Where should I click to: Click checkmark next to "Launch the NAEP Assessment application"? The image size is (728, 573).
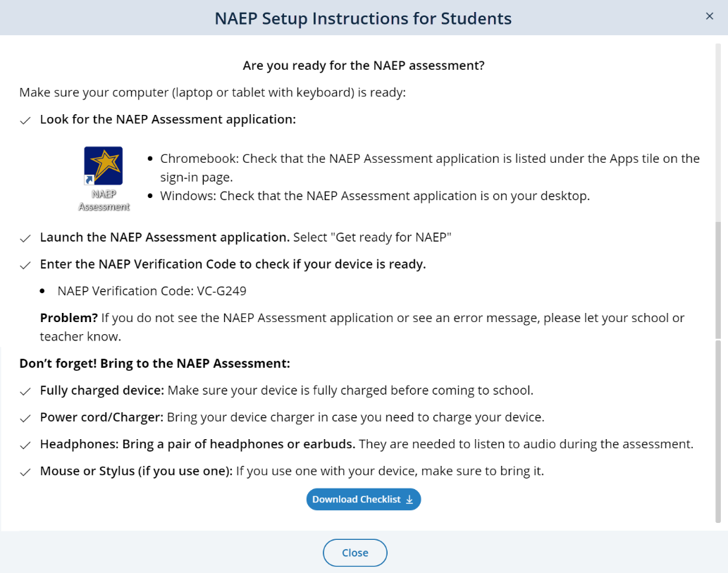pyautogui.click(x=25, y=238)
